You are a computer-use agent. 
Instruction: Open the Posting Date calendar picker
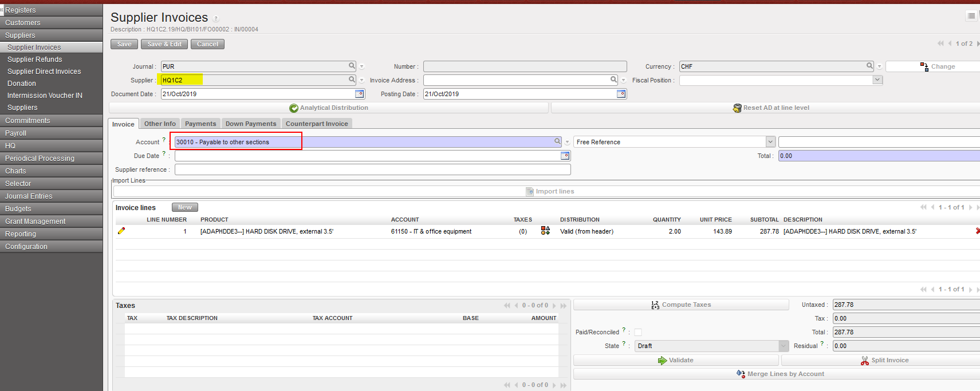pos(621,94)
